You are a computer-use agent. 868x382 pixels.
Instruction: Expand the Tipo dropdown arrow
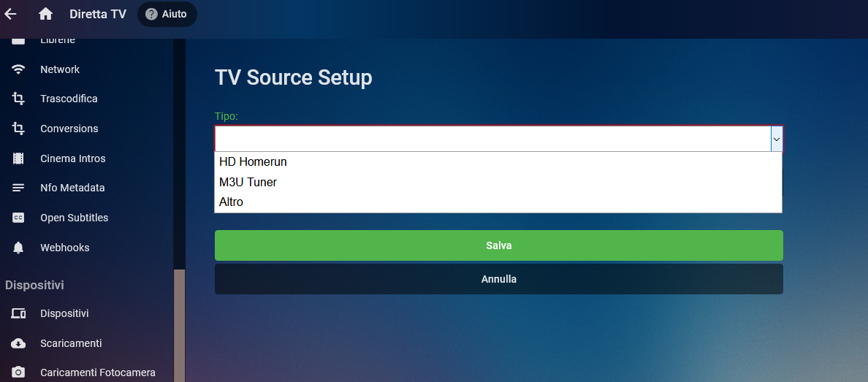click(777, 139)
